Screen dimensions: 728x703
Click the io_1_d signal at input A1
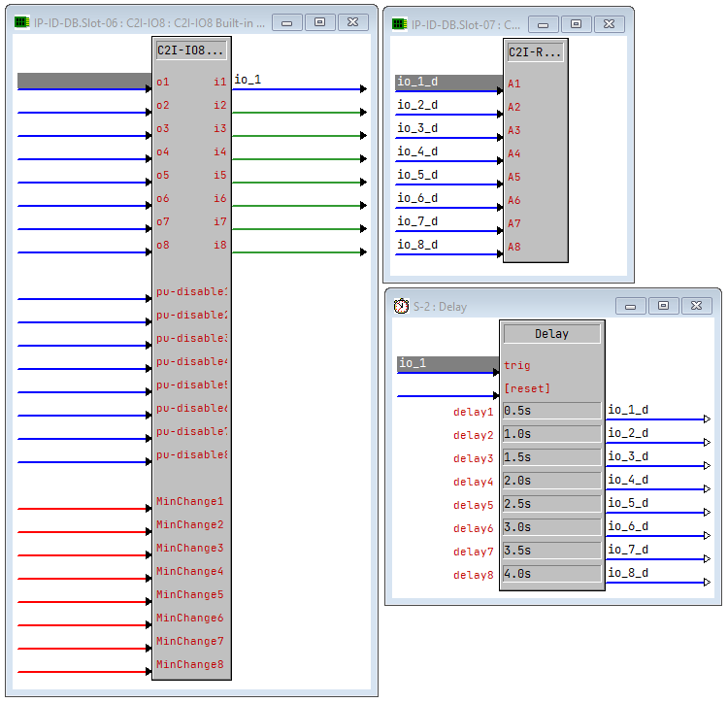[447, 82]
